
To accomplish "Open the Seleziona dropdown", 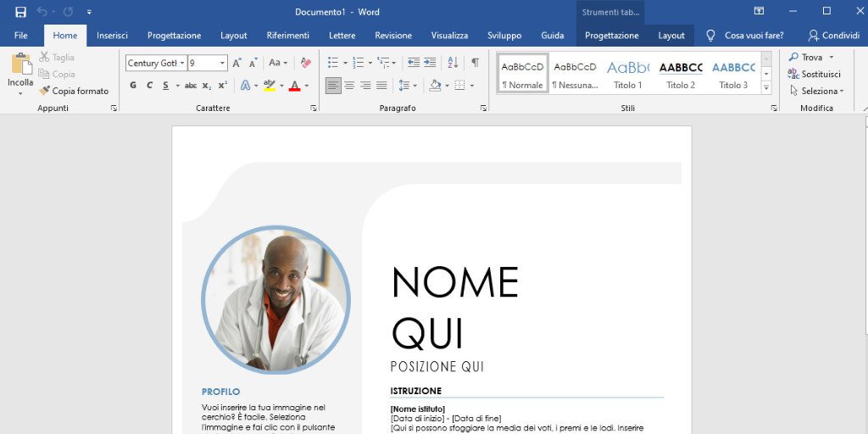I will point(816,91).
